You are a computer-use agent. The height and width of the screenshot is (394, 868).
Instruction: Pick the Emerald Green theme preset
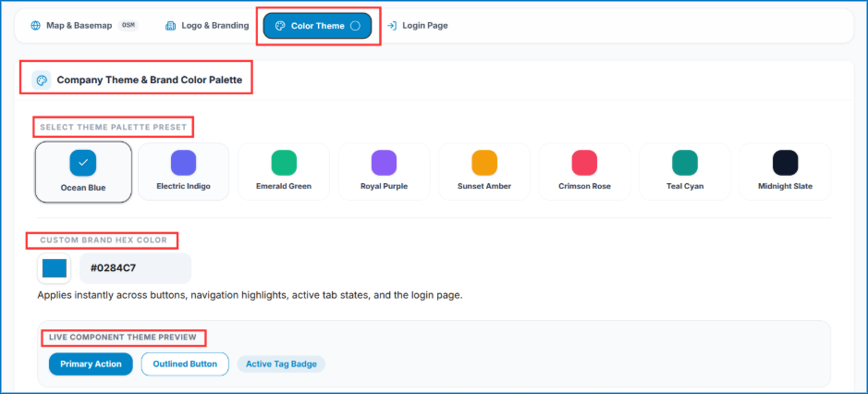coord(284,172)
